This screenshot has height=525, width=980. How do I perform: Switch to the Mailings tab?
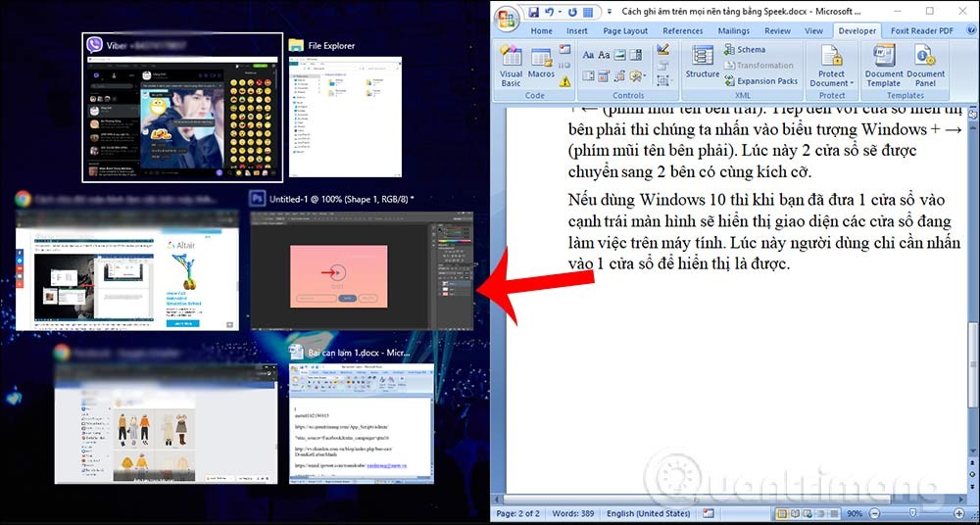point(733,30)
